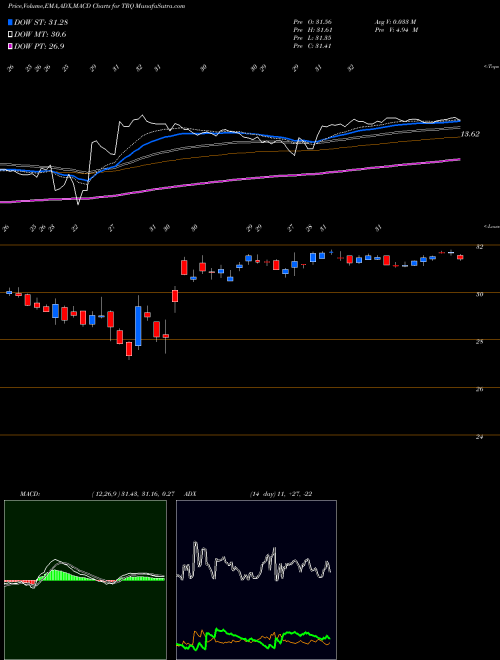Click the 'Pre C: 31.41' close value
Image resolution: width=500 pixels, height=660 pixels.
(x=313, y=46)
